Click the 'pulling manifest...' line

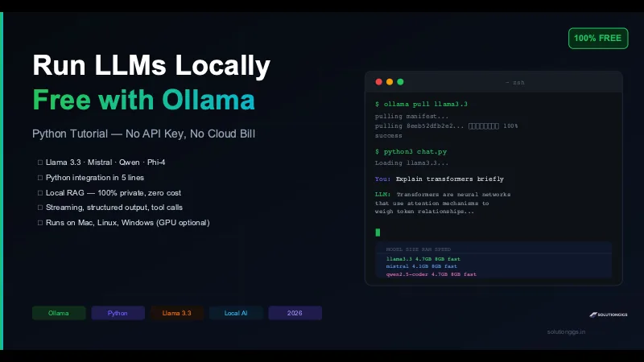[412, 116]
